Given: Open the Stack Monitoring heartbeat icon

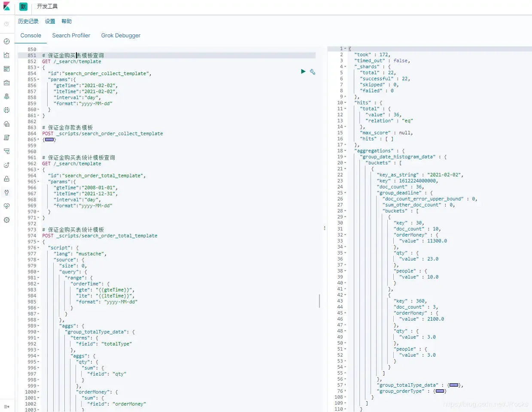Looking at the screenshot, I should pos(6,206).
